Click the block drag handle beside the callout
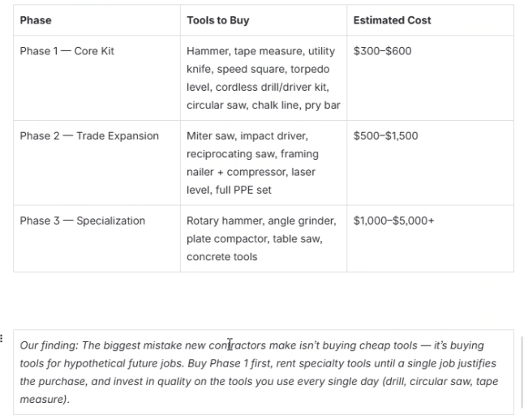 pyautogui.click(x=2, y=339)
